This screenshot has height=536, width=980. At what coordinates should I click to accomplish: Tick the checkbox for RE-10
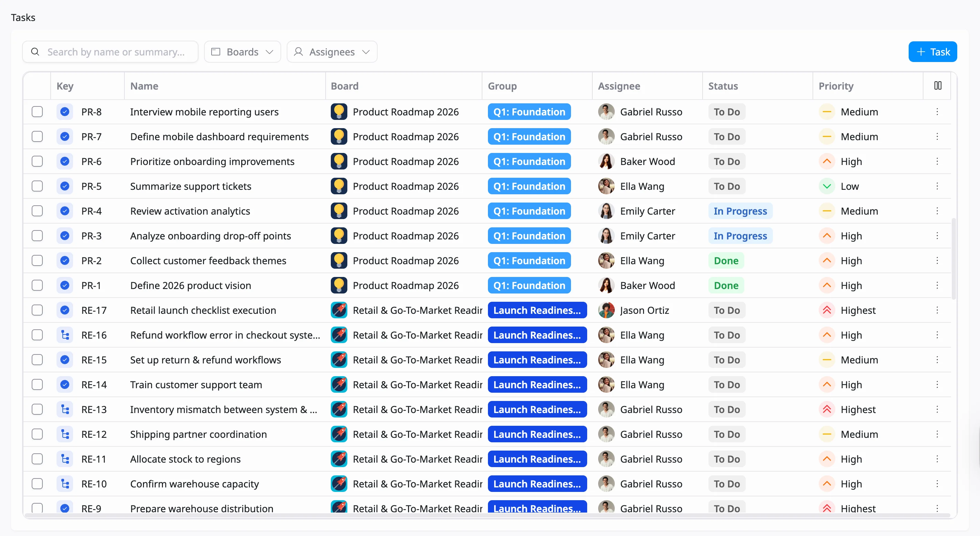click(37, 484)
